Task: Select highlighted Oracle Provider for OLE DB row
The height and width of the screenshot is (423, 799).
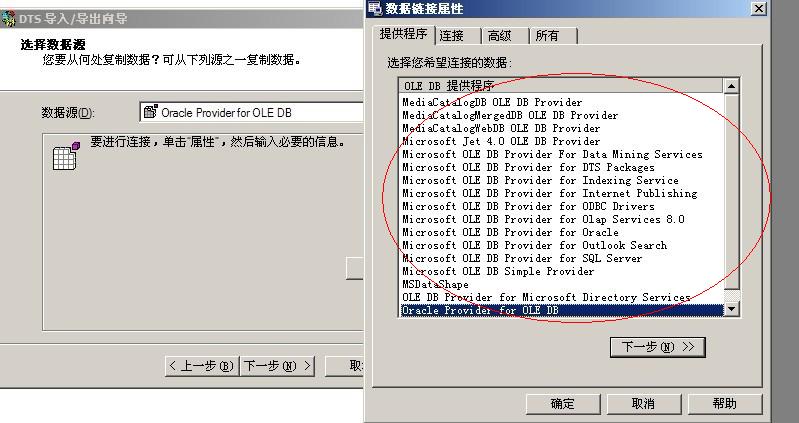Action: coord(562,310)
